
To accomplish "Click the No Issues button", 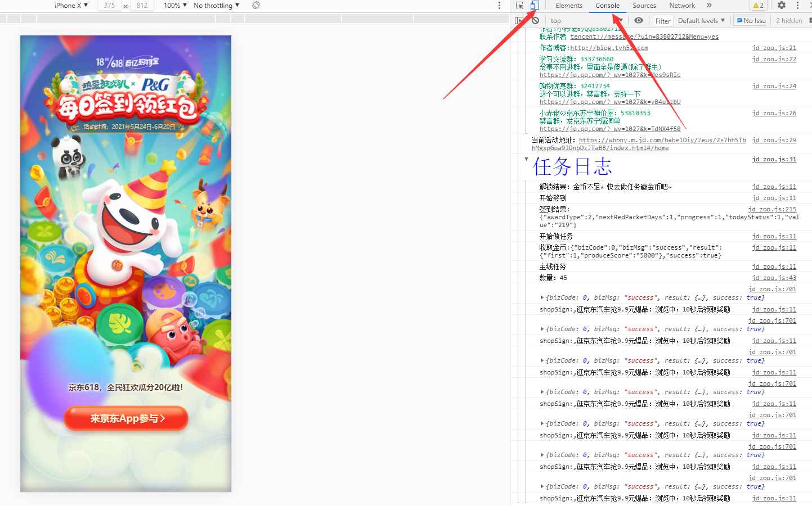I will click(751, 21).
